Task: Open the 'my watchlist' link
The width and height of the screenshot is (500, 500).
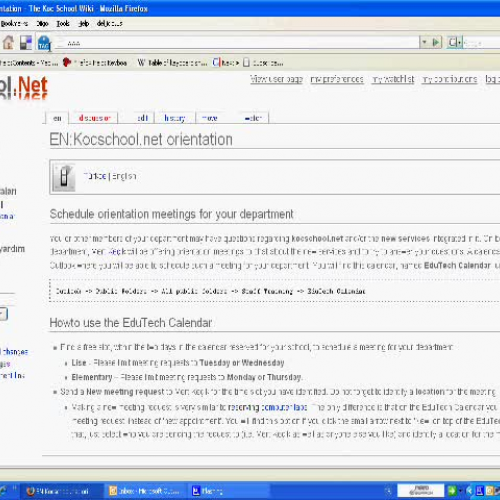Action: [393, 79]
